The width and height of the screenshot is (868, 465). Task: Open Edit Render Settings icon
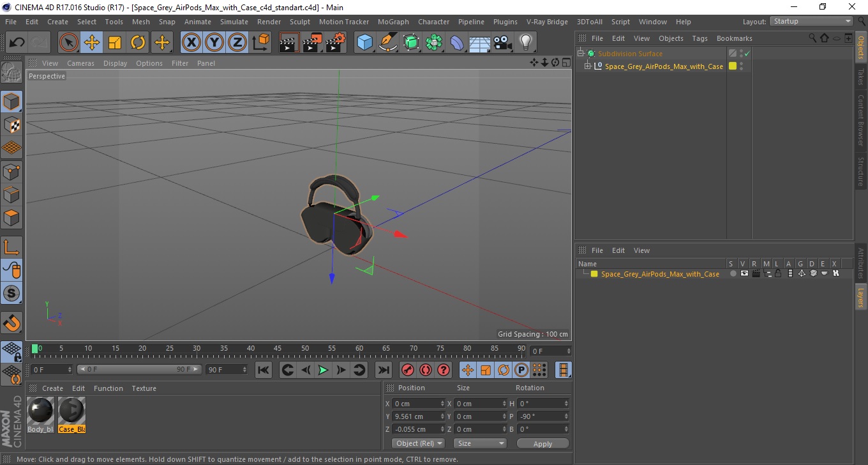(336, 43)
